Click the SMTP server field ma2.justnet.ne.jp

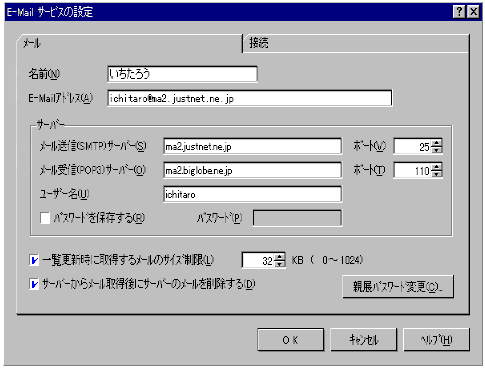(x=252, y=146)
